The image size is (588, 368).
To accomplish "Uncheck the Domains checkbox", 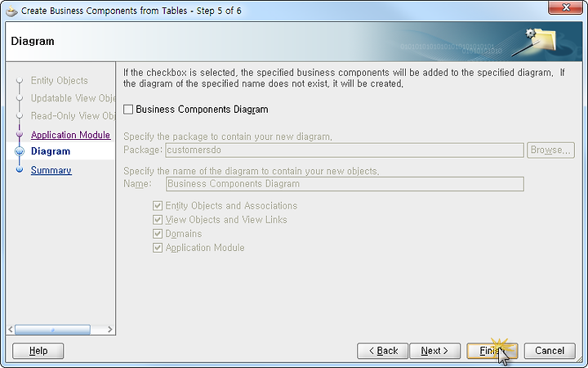I will click(x=158, y=234).
